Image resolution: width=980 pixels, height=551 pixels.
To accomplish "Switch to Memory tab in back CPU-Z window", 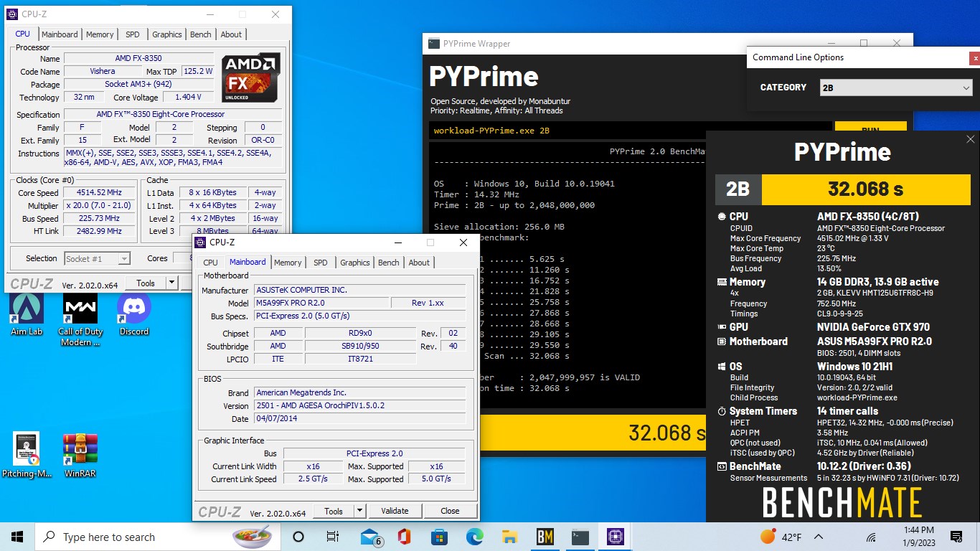I will (x=100, y=34).
